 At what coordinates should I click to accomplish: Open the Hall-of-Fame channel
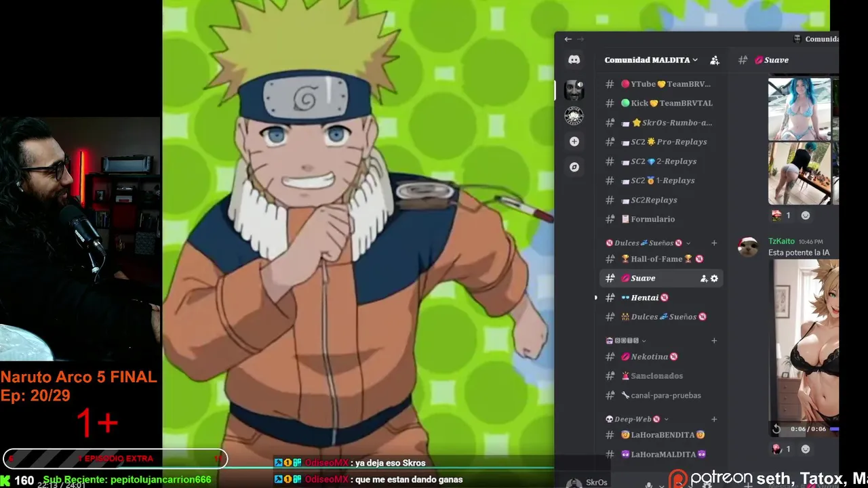[x=661, y=259]
